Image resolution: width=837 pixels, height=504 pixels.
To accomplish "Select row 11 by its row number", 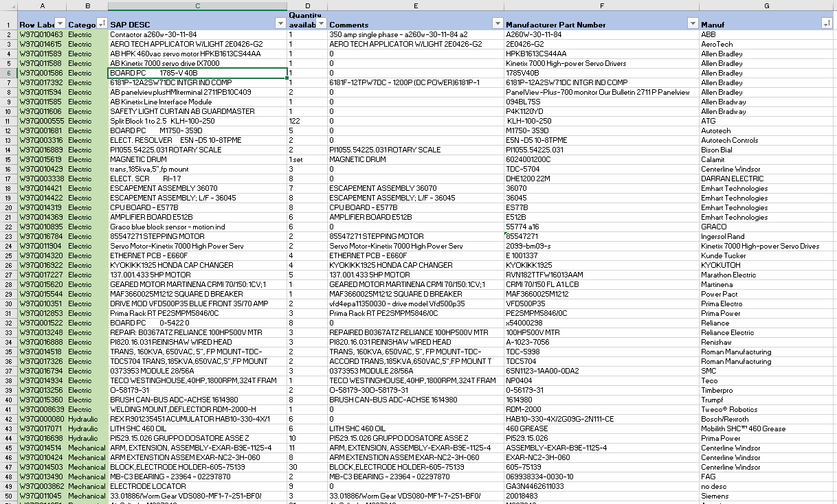I will click(9, 121).
